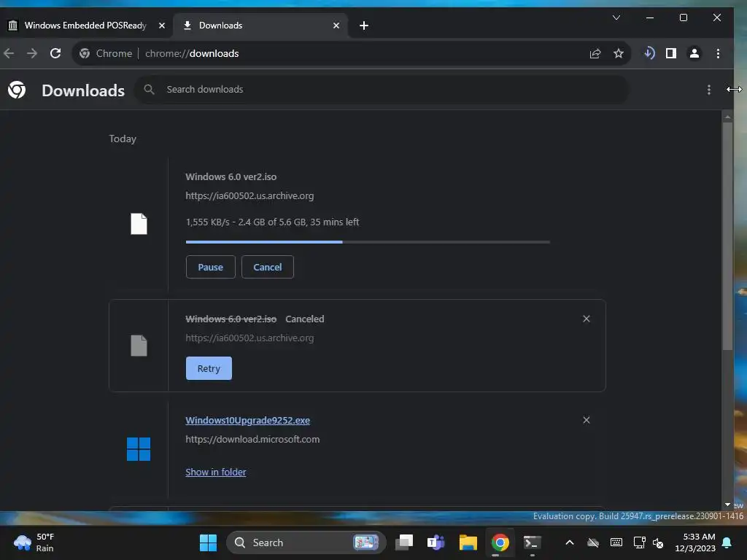The width and height of the screenshot is (747, 560).
Task: Minimize the Chrome window
Action: [x=650, y=17]
